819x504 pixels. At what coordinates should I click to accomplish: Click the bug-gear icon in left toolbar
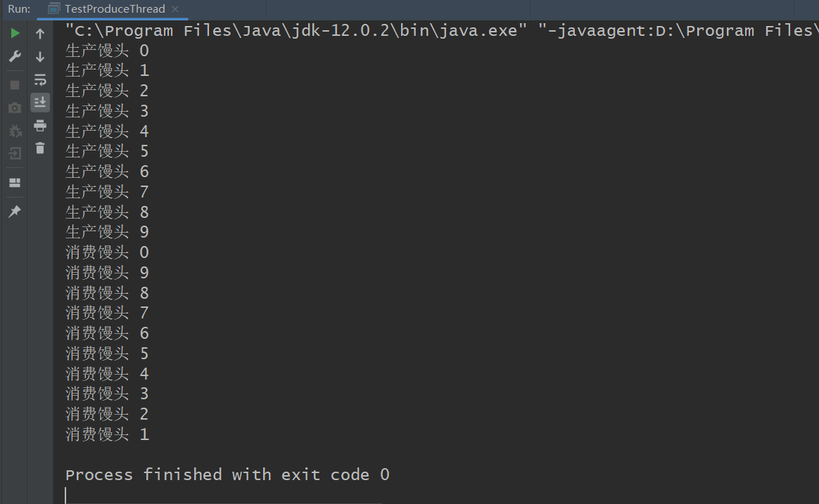[x=15, y=131]
